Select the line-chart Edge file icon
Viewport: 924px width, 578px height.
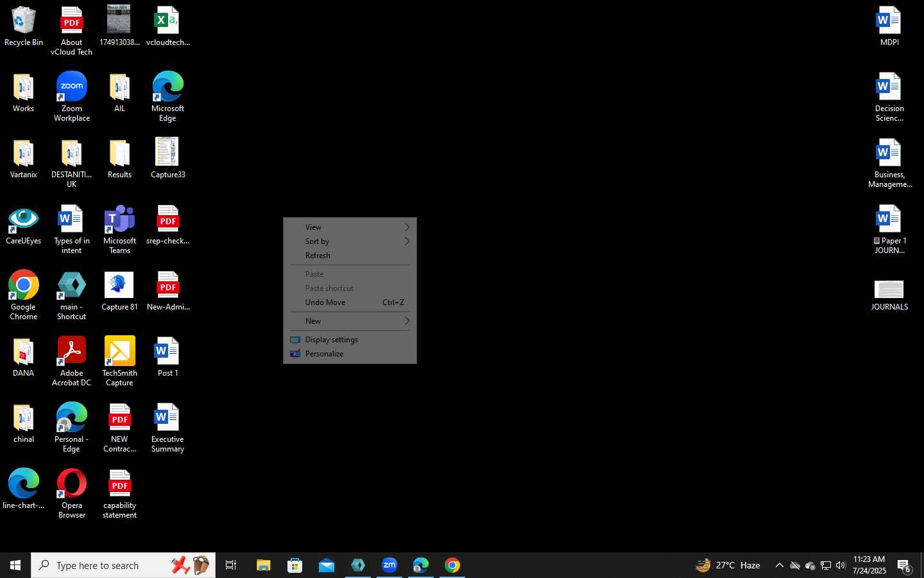(24, 490)
